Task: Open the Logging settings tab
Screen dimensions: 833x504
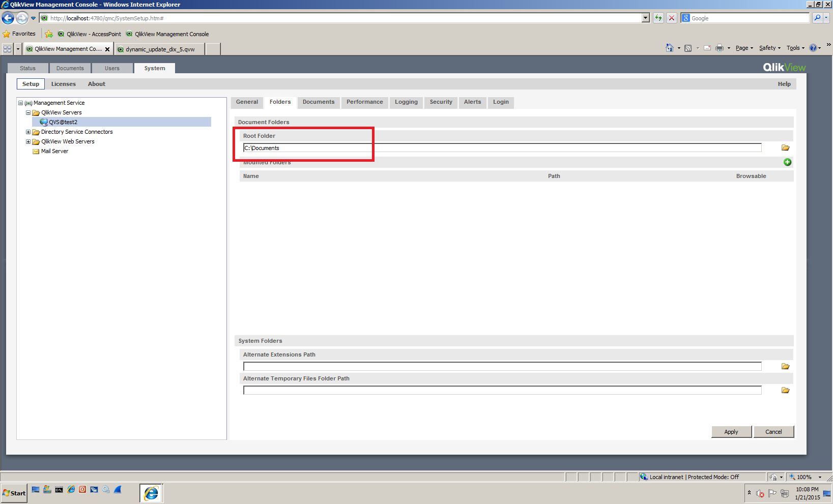Action: click(406, 102)
